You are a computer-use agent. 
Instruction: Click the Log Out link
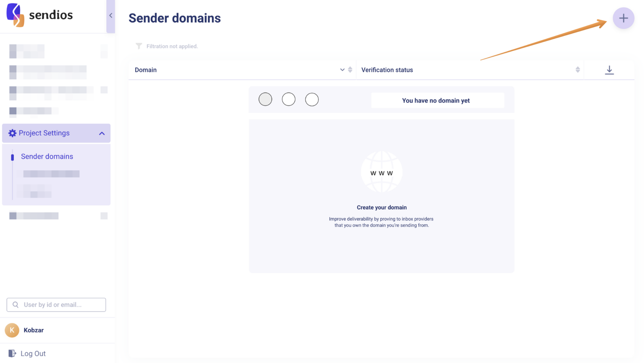(x=33, y=354)
